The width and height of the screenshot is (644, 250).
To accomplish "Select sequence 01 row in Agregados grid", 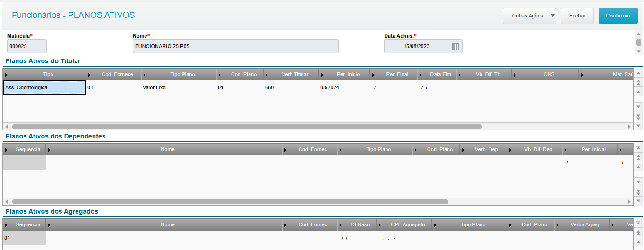I will [24, 238].
